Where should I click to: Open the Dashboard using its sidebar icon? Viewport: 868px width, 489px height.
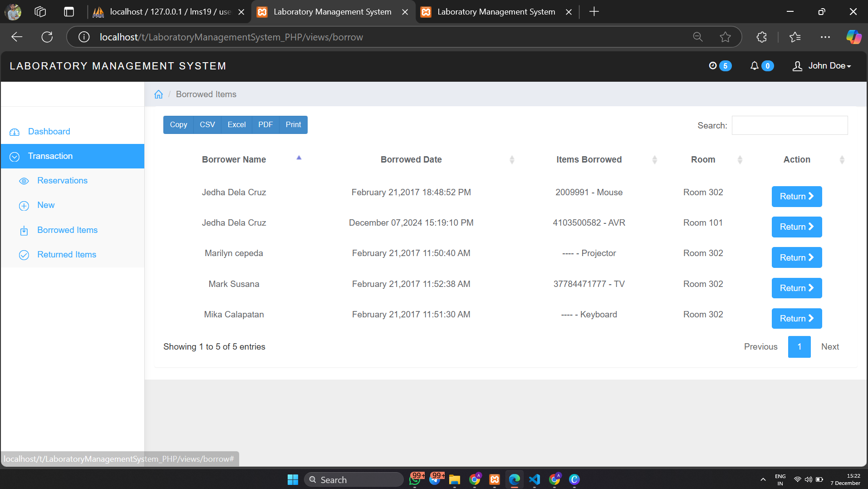pyautogui.click(x=14, y=131)
